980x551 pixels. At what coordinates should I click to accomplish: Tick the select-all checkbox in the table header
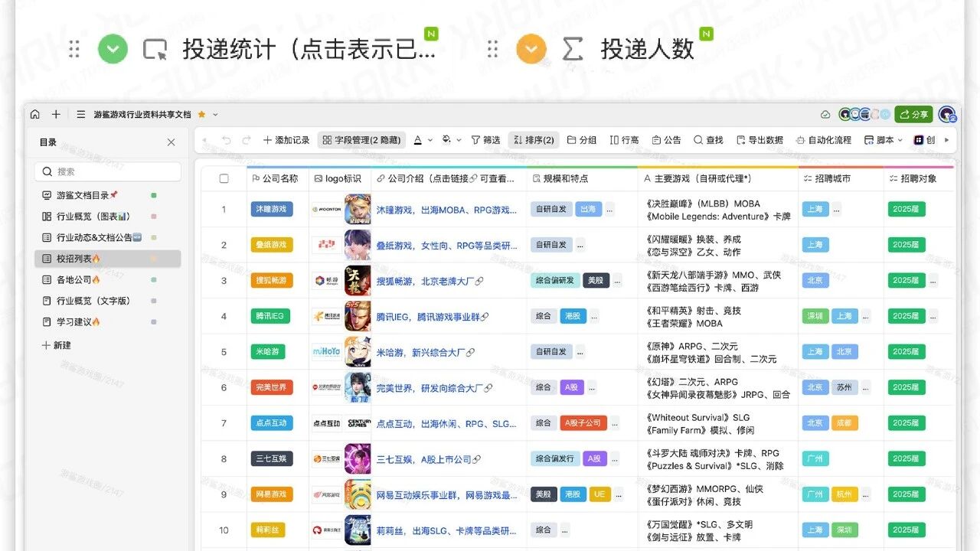pos(224,178)
